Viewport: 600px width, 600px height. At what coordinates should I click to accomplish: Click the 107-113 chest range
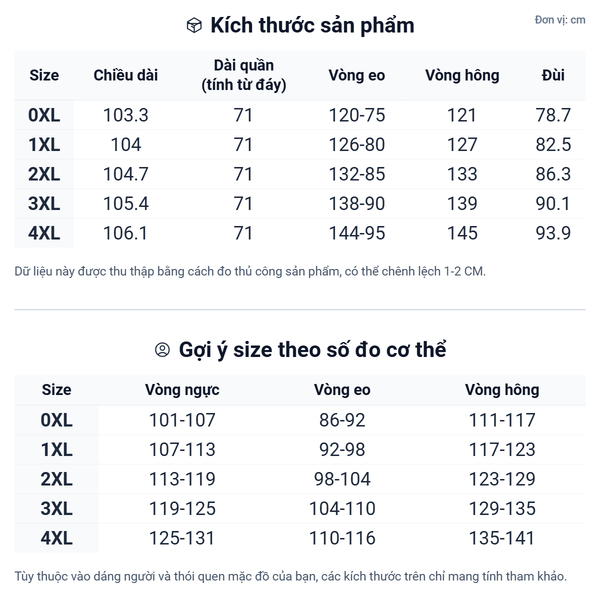pyautogui.click(x=182, y=450)
